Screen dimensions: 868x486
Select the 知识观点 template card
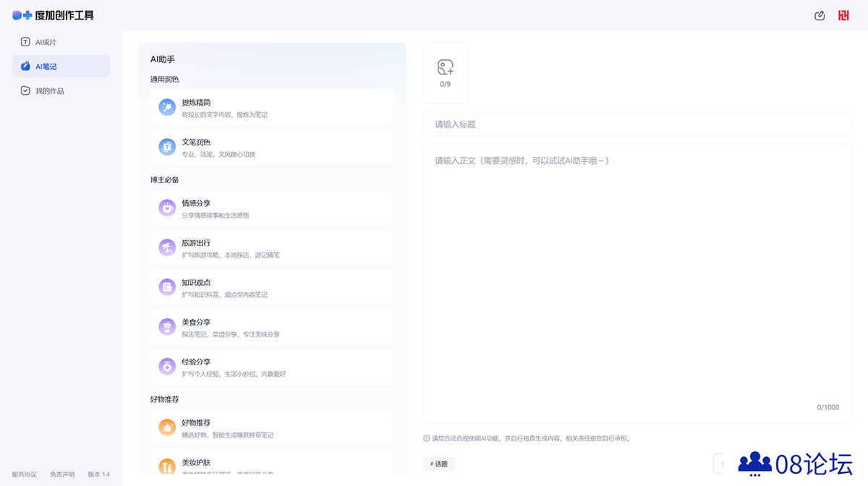(x=272, y=288)
